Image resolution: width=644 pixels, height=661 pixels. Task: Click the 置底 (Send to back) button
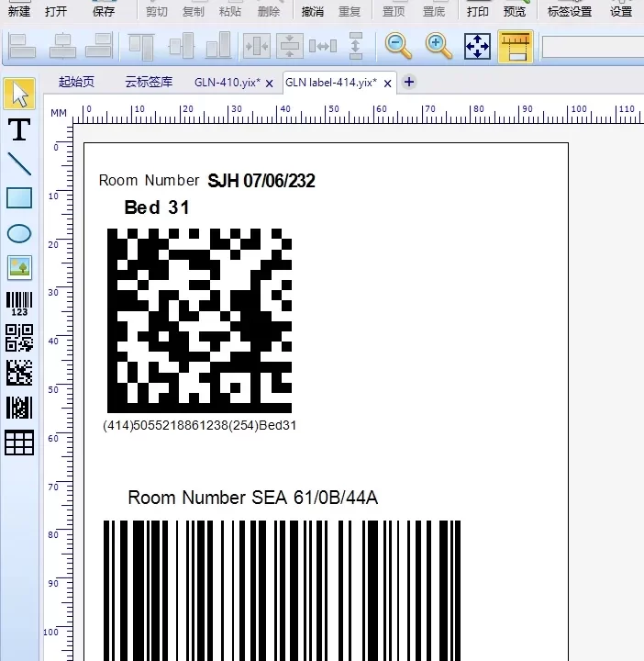point(434,11)
